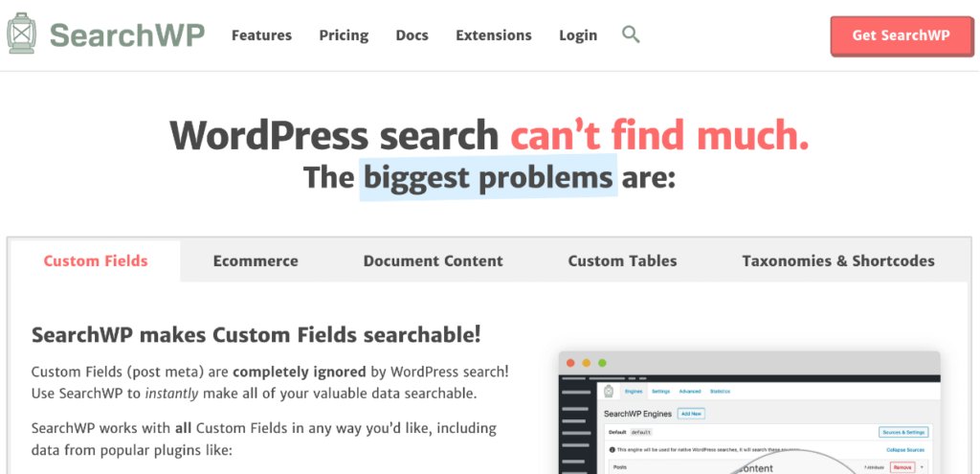
Task: Select the Custom Fields tab
Action: (96, 260)
